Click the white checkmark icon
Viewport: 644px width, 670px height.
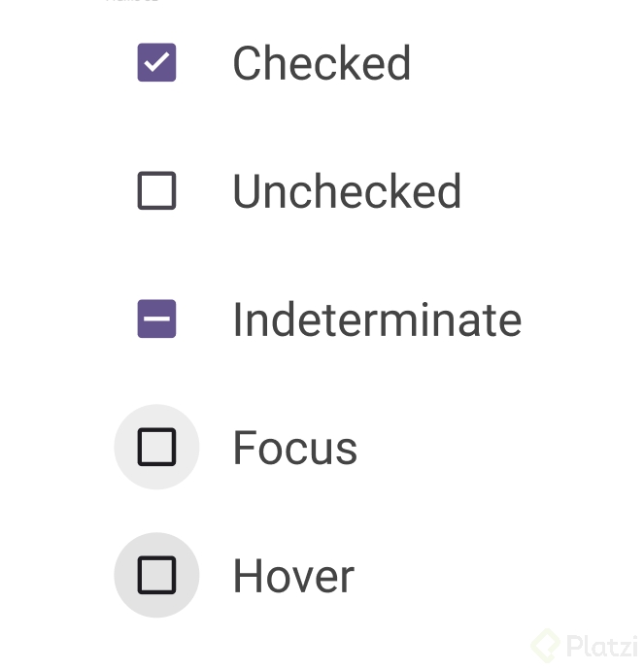(x=156, y=63)
